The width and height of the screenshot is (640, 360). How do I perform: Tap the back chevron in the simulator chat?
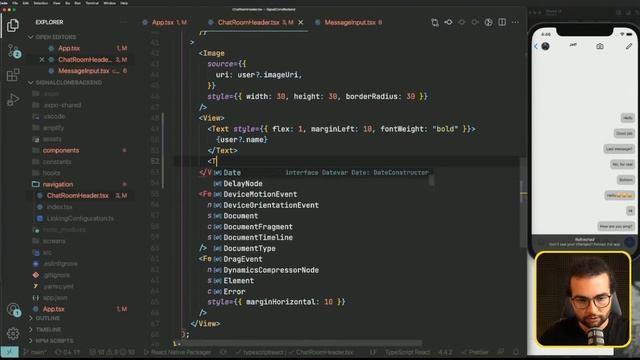tap(536, 46)
